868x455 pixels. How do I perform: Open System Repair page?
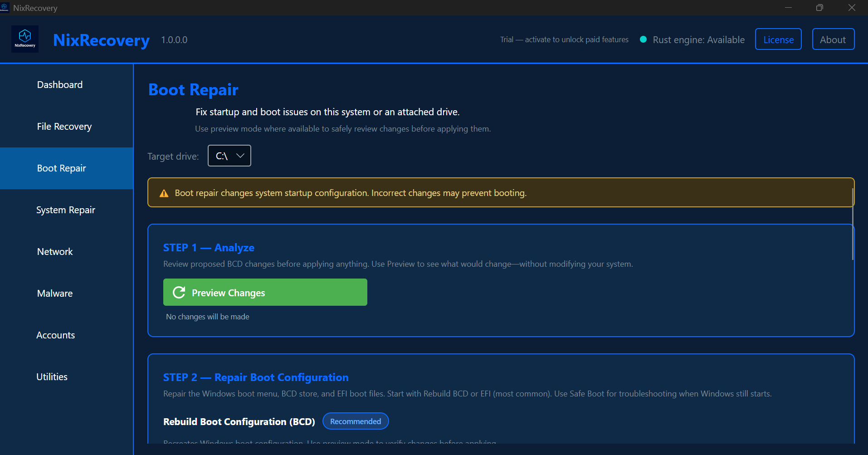point(67,210)
